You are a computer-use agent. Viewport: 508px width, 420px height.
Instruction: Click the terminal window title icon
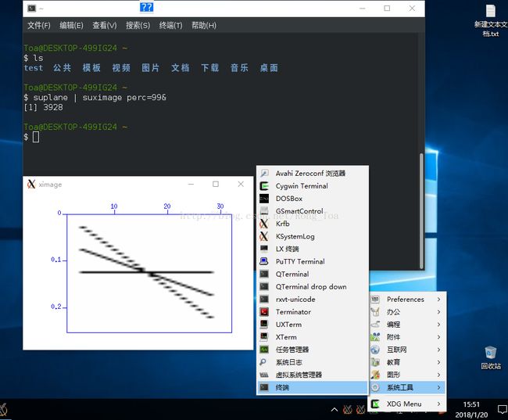[32, 8]
